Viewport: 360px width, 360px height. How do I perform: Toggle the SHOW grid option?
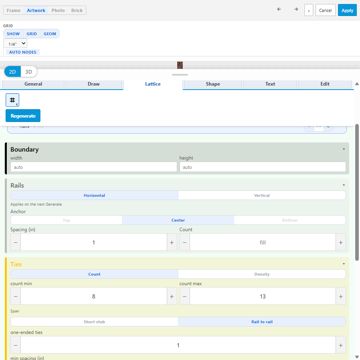click(13, 34)
